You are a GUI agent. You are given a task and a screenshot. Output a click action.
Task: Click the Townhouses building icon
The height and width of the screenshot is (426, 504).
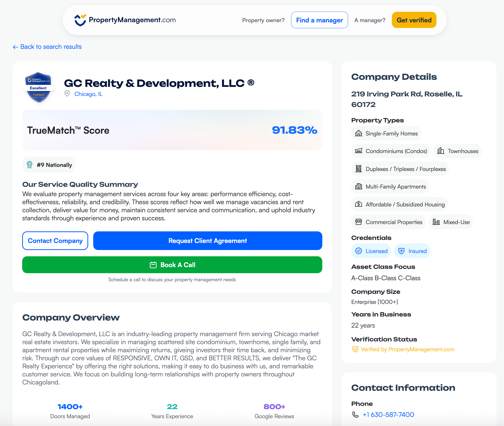tap(441, 151)
